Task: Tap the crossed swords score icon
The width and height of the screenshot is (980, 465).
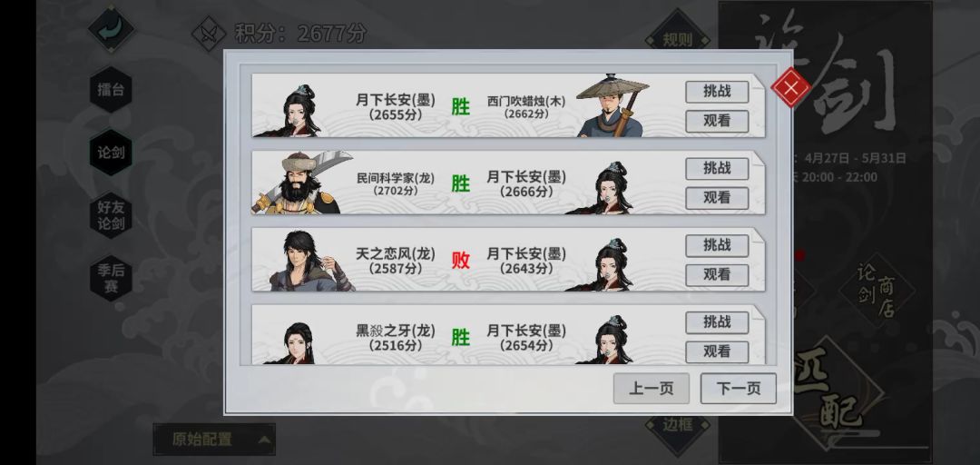Action: point(208,34)
